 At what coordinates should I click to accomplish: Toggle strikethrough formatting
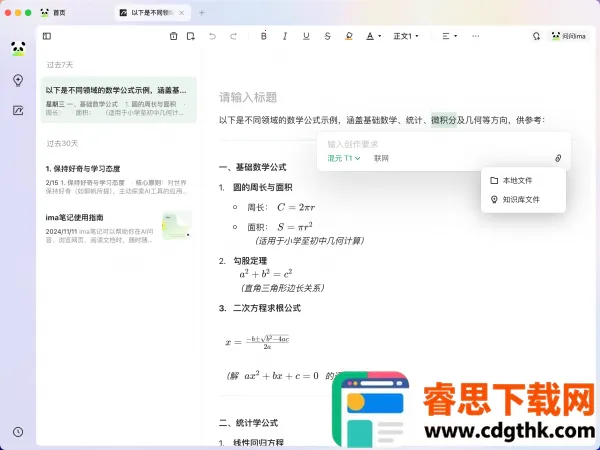[x=327, y=36]
